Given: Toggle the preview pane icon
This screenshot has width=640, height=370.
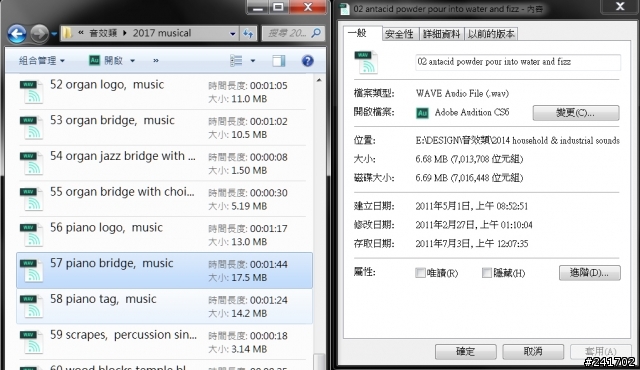Looking at the screenshot, I should click(x=279, y=61).
